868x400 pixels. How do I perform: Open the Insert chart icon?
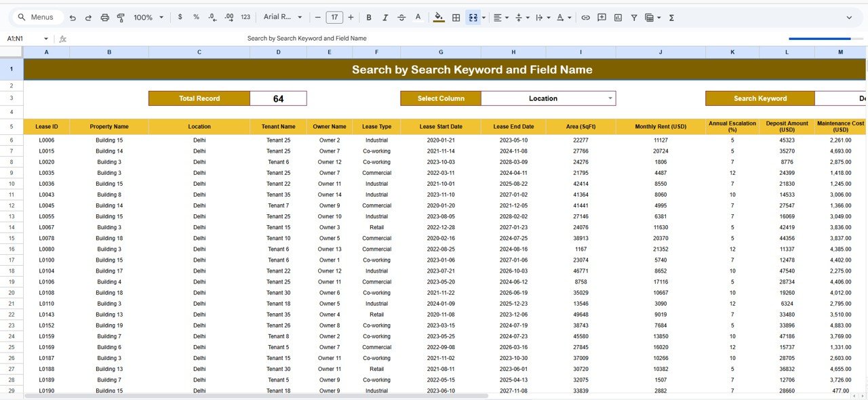(618, 18)
